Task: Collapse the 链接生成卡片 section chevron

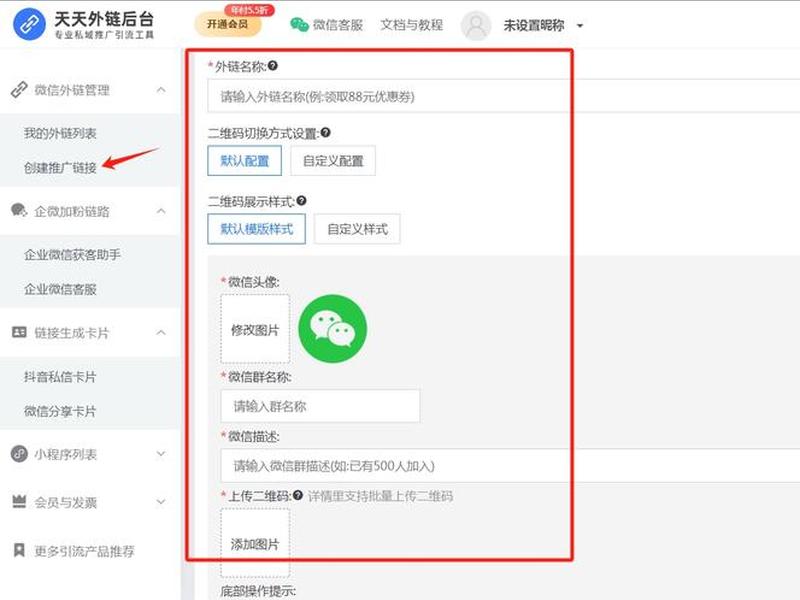Action: tap(161, 333)
